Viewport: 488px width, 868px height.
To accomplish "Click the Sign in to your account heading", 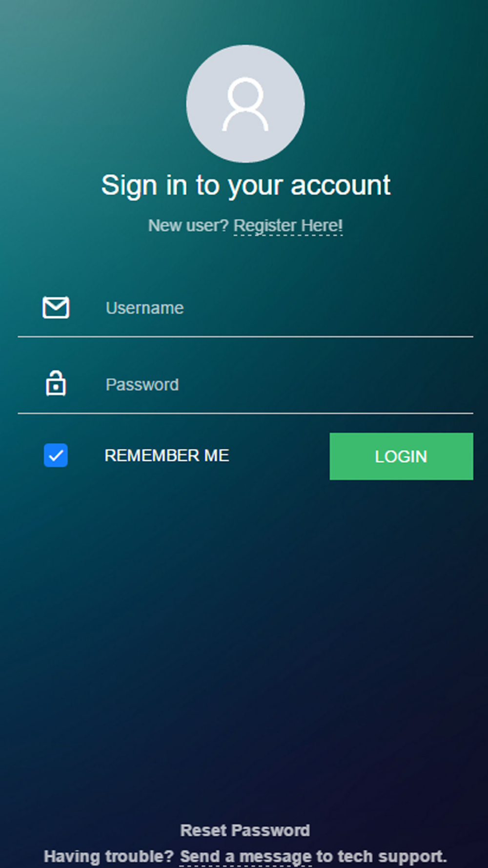I will click(x=246, y=186).
